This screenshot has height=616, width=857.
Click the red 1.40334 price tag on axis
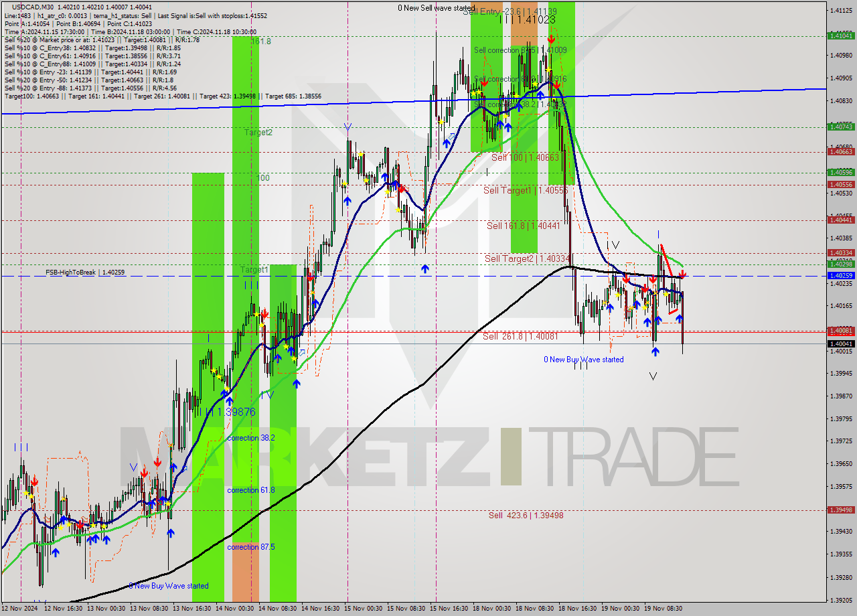[x=840, y=253]
